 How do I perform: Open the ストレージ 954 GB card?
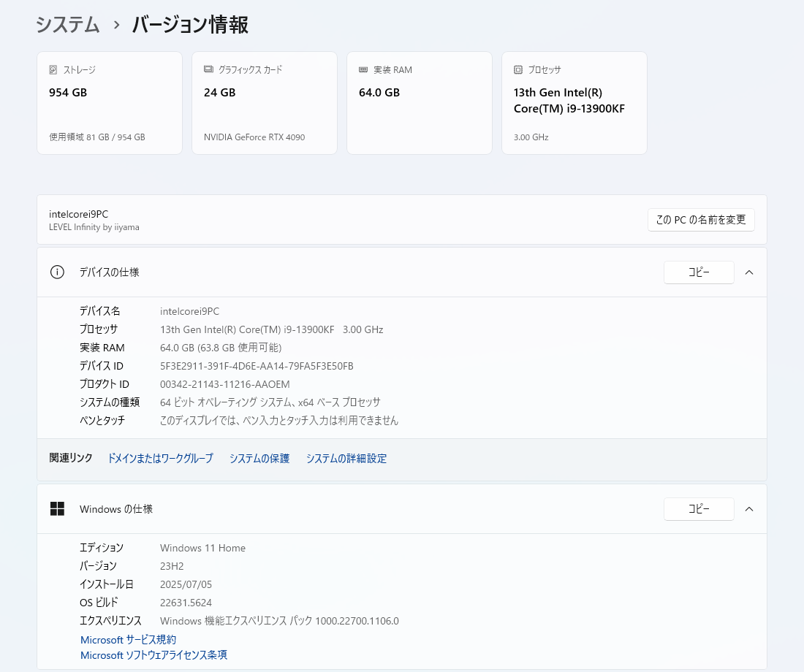[110, 102]
